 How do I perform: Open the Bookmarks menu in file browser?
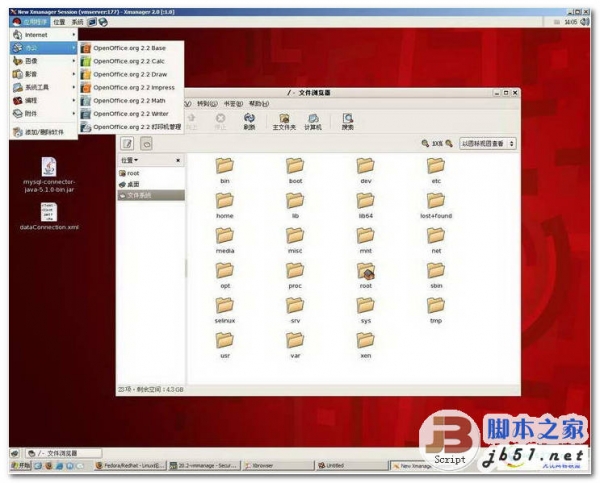click(x=233, y=104)
